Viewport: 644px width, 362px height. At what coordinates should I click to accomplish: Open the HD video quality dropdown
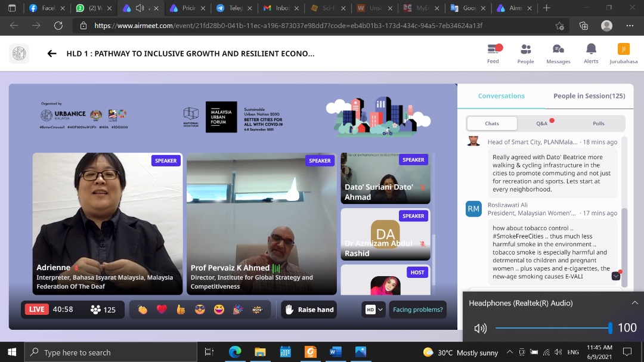pos(373,310)
